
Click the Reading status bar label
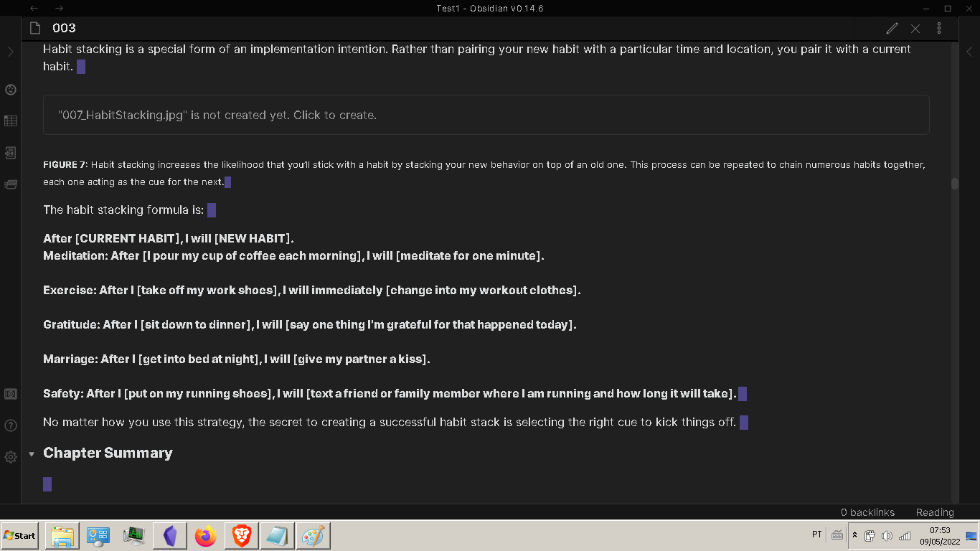tap(935, 512)
